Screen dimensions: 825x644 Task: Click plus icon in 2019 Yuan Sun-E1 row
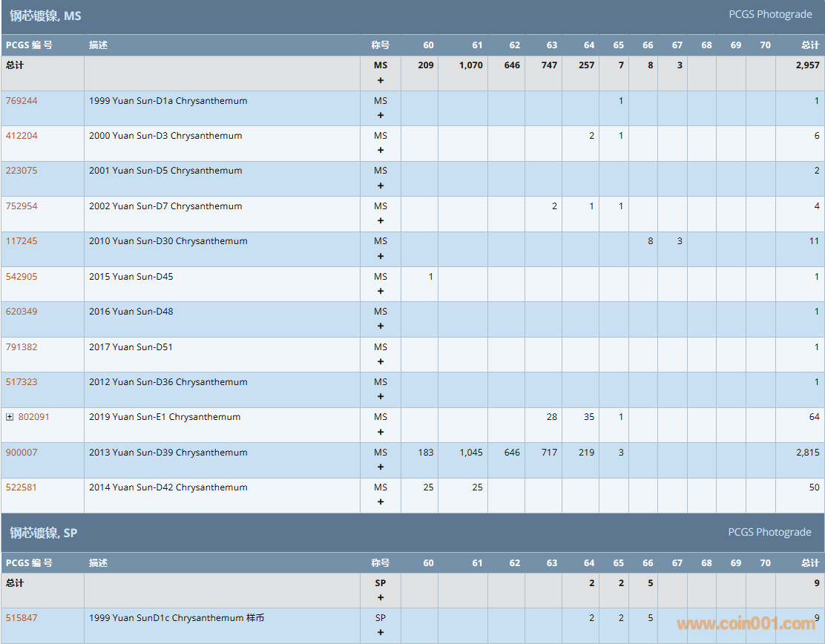click(381, 432)
